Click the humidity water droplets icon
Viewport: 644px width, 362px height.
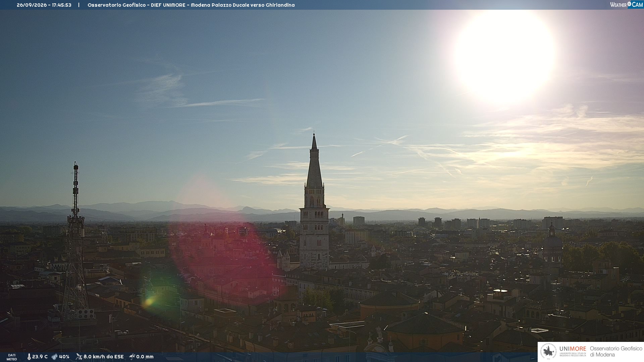(x=54, y=357)
